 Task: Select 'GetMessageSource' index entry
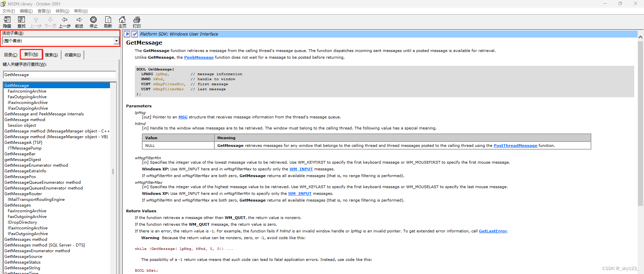[23, 257]
